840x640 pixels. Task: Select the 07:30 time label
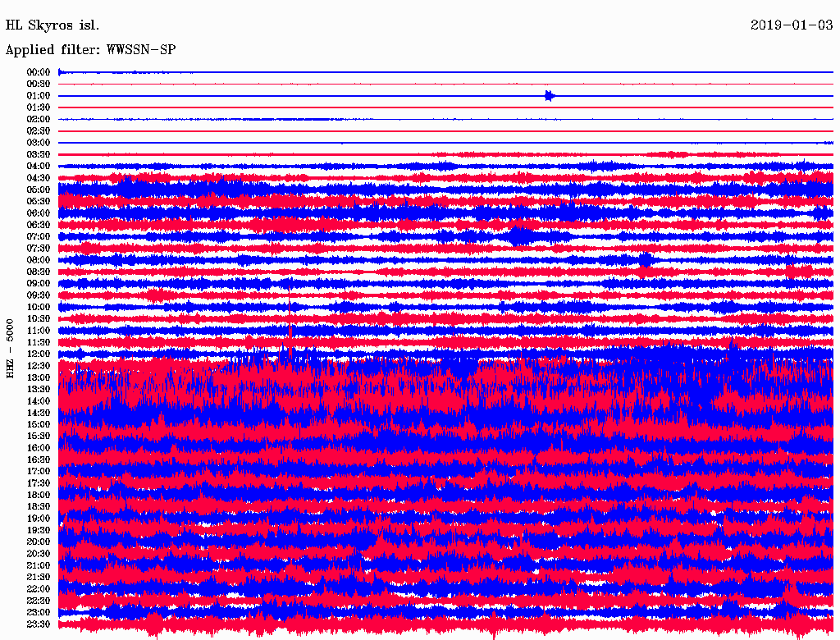39,248
